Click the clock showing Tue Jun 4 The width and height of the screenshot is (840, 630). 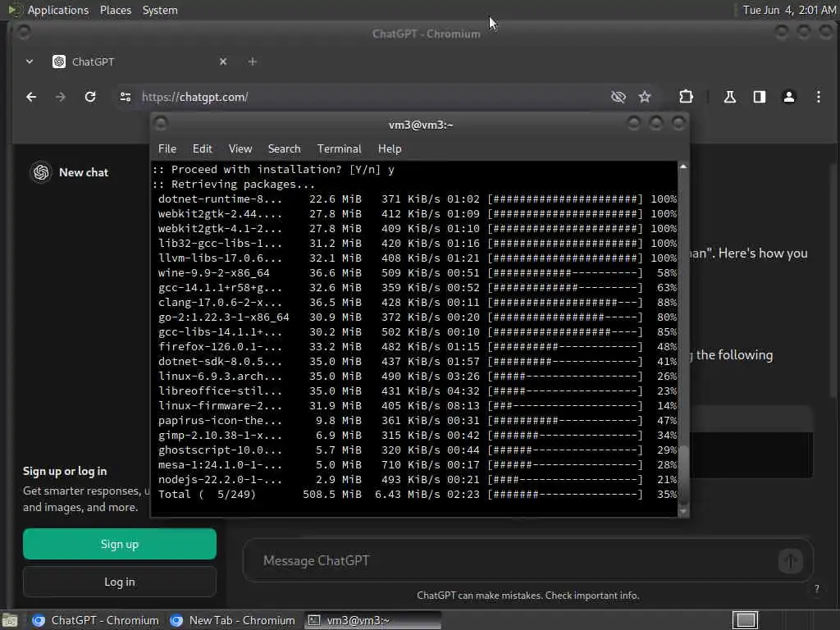coord(788,10)
